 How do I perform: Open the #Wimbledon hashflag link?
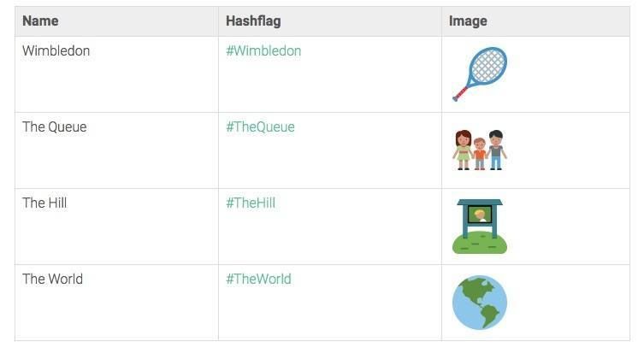pos(263,51)
